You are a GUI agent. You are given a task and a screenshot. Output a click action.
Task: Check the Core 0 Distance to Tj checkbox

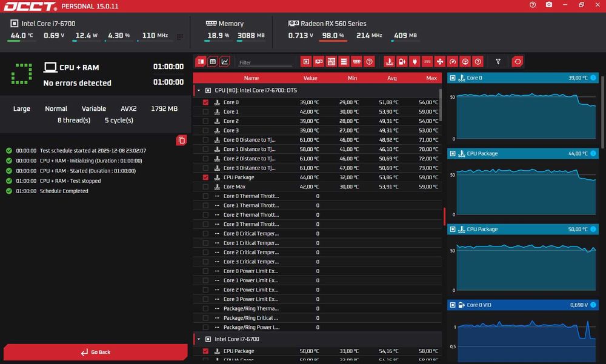(x=205, y=140)
